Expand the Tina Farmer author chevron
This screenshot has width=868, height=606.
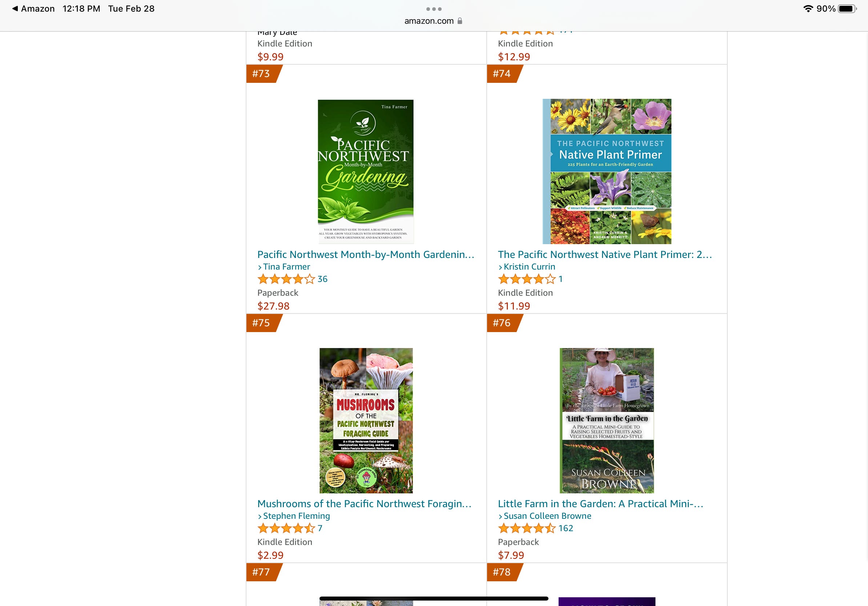click(x=260, y=267)
